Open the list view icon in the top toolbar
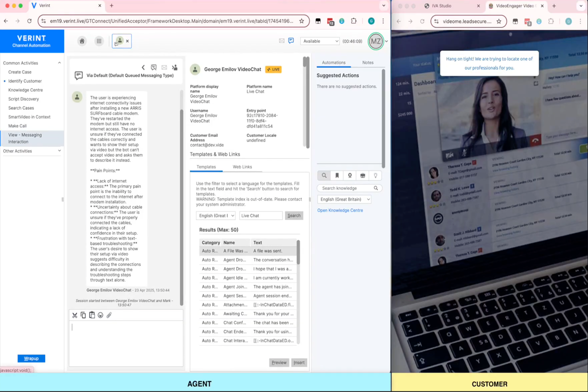The width and height of the screenshot is (588, 392). pos(99,41)
